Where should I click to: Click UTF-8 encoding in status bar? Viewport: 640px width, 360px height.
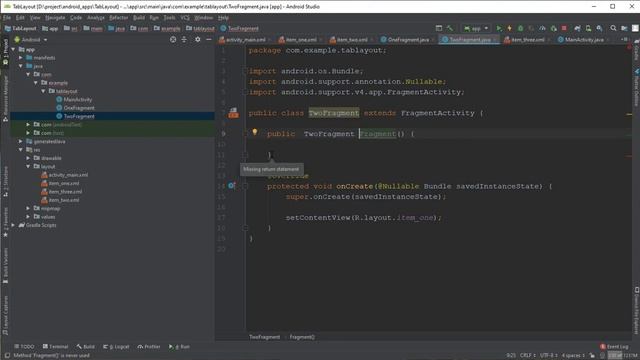point(549,356)
